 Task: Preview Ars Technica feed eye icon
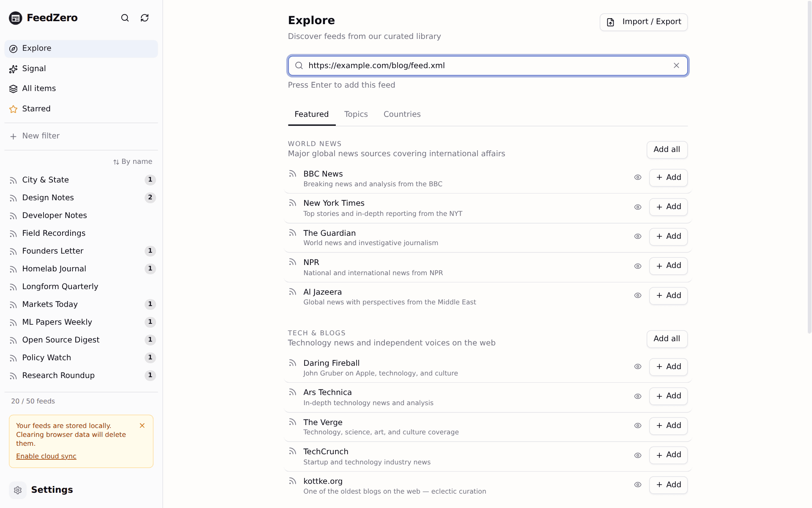click(x=638, y=396)
